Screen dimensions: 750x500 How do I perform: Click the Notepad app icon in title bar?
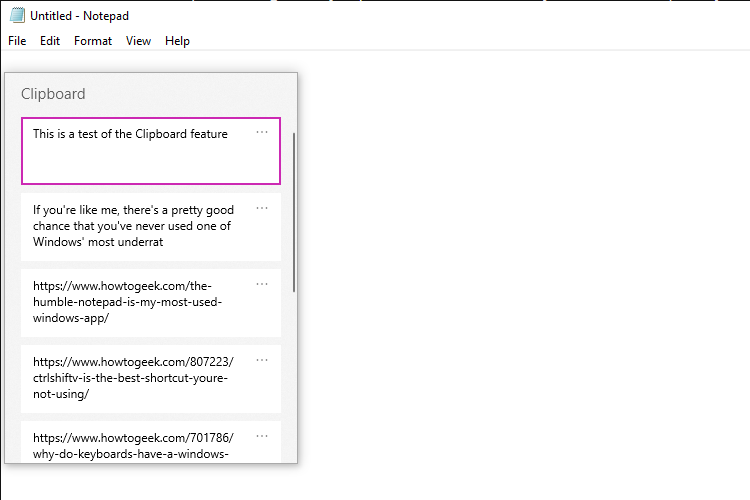point(17,15)
